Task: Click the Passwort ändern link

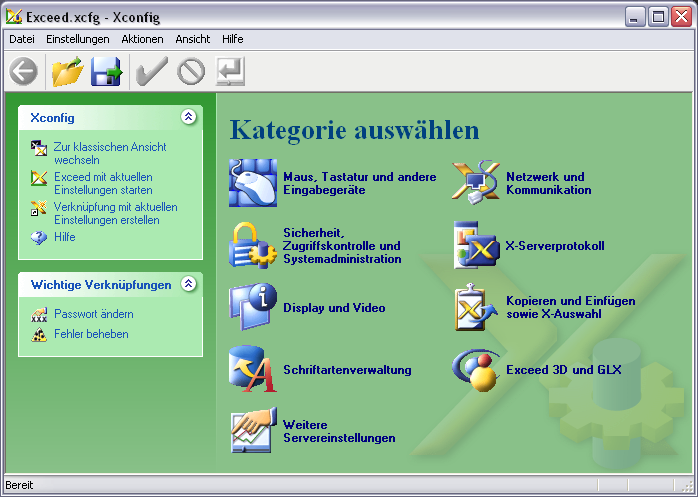Action: tap(93, 314)
